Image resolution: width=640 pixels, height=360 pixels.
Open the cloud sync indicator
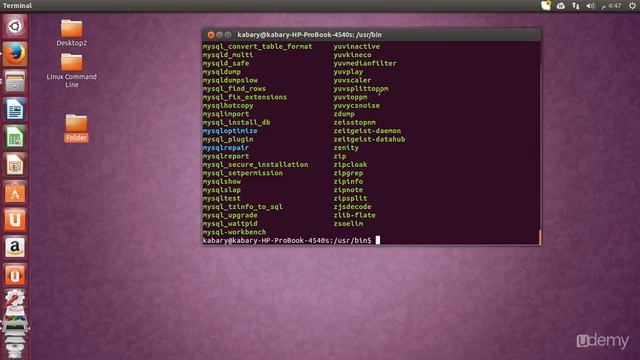tap(561, 6)
